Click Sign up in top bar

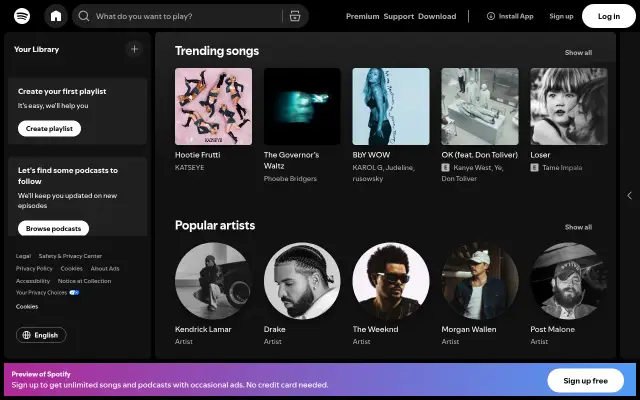click(561, 16)
